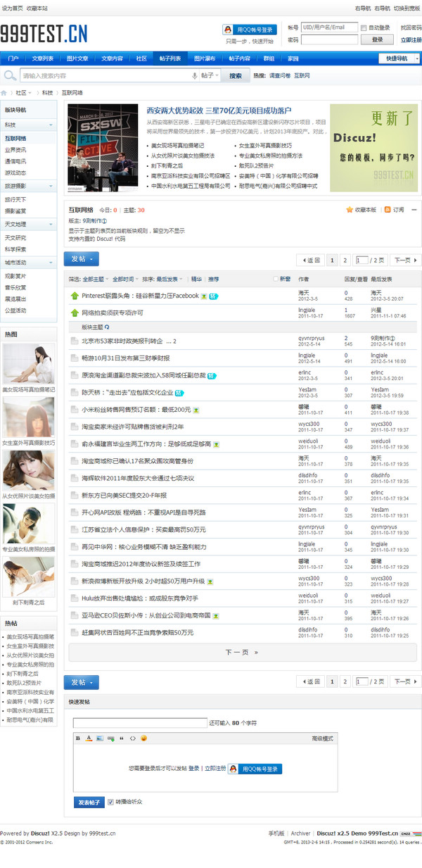Screen dimensions: 422x868
Task: Click the microphone voice search icon
Action: [x=194, y=75]
